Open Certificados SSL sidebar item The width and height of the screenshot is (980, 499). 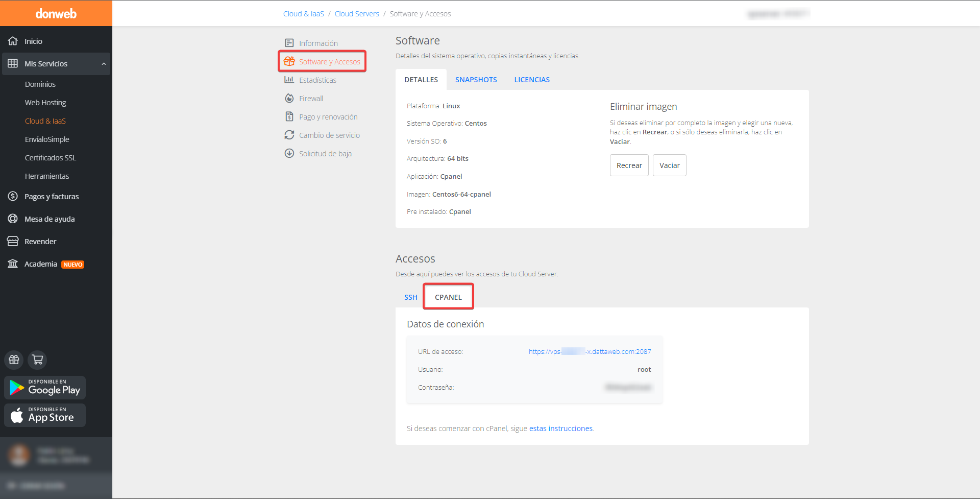click(51, 158)
